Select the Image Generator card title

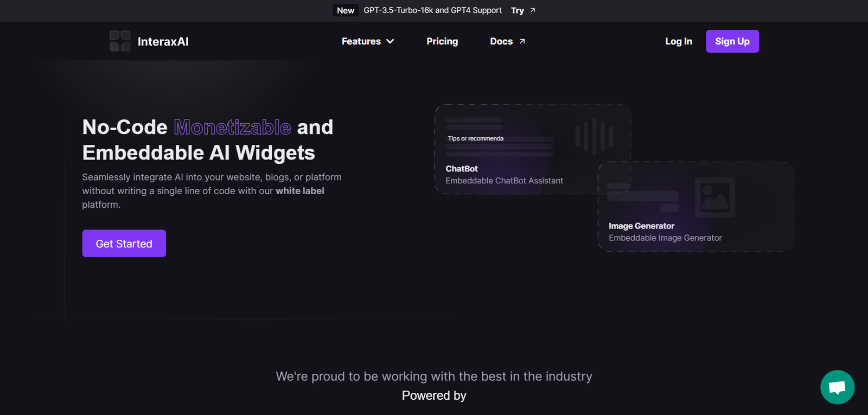641,226
